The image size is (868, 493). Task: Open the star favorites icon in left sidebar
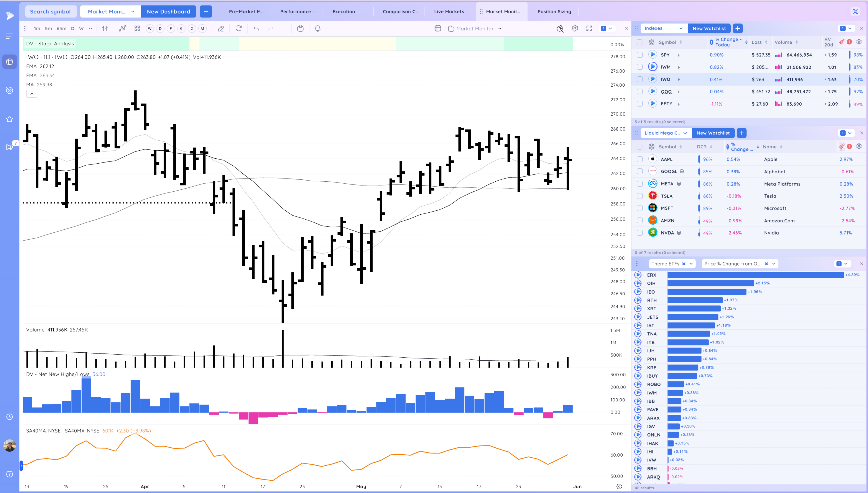click(10, 119)
